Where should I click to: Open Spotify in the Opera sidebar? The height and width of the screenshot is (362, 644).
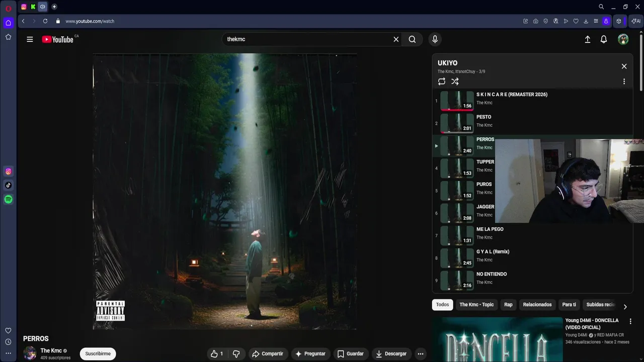[x=8, y=200]
